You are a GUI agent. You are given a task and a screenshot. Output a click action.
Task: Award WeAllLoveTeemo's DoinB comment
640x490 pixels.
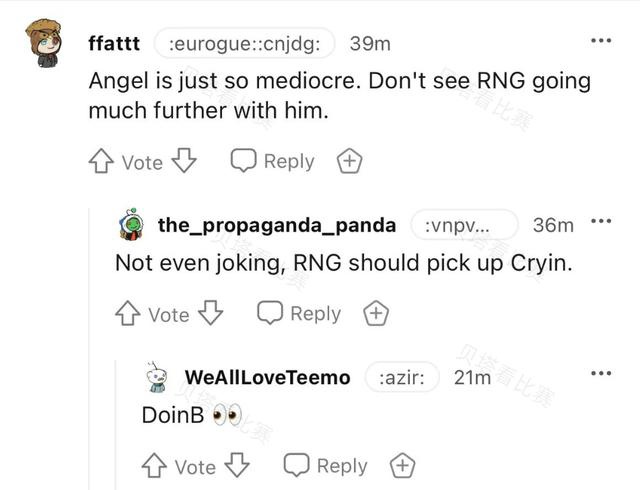point(402,466)
